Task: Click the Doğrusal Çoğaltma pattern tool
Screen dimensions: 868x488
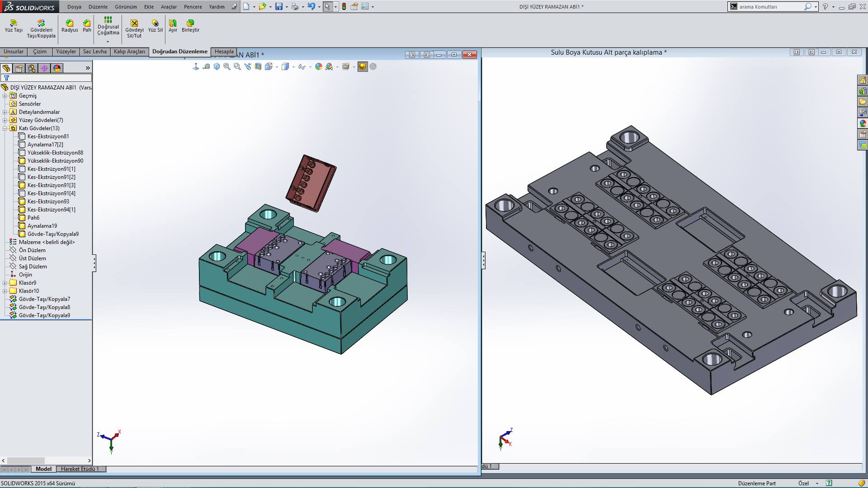Action: click(108, 26)
